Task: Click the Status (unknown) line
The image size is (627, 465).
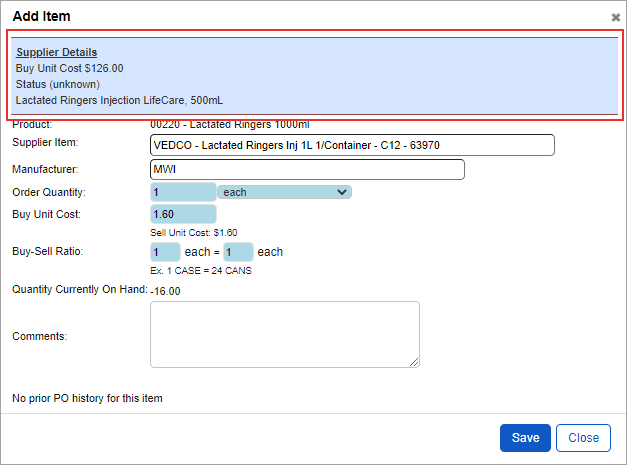Action: [58, 84]
